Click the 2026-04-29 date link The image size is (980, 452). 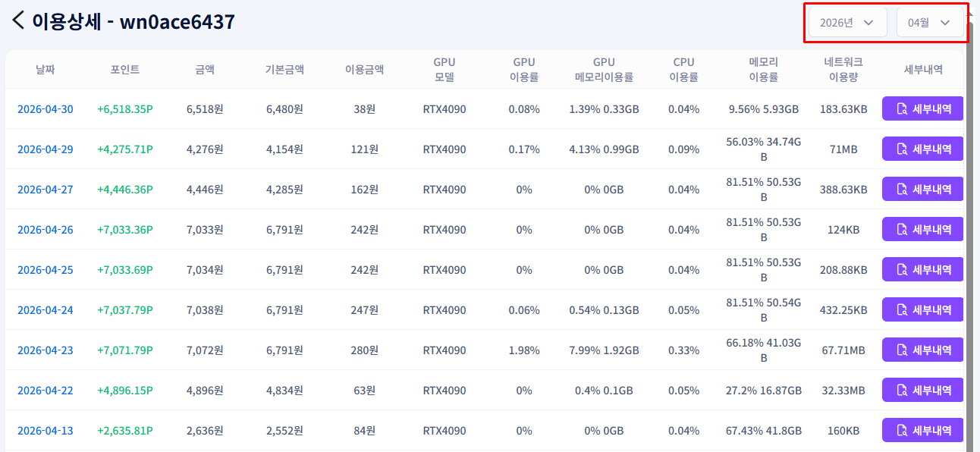[x=46, y=149]
